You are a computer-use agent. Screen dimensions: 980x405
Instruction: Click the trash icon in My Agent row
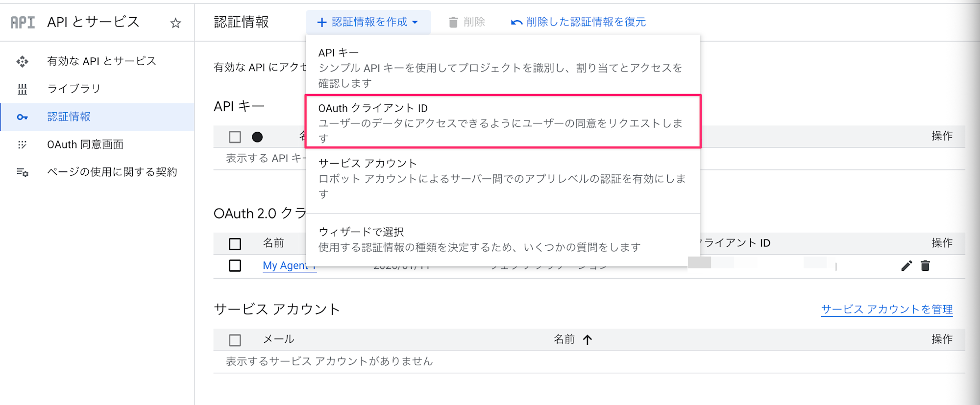(x=925, y=266)
